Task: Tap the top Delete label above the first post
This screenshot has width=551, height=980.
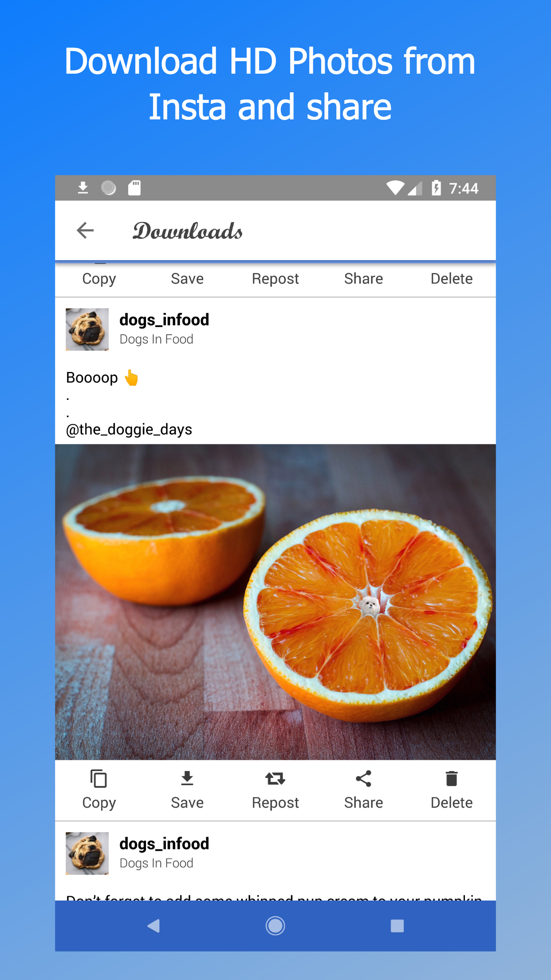Action: (x=452, y=279)
